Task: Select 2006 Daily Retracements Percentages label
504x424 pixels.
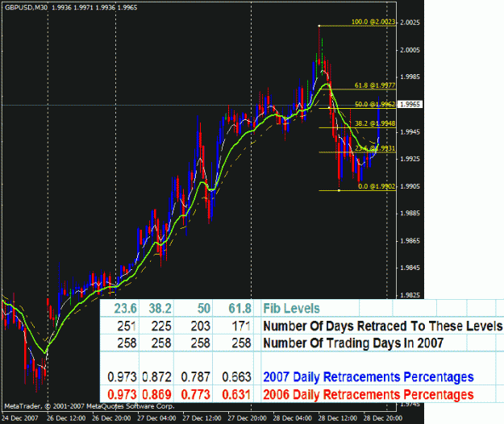Action: [x=369, y=394]
